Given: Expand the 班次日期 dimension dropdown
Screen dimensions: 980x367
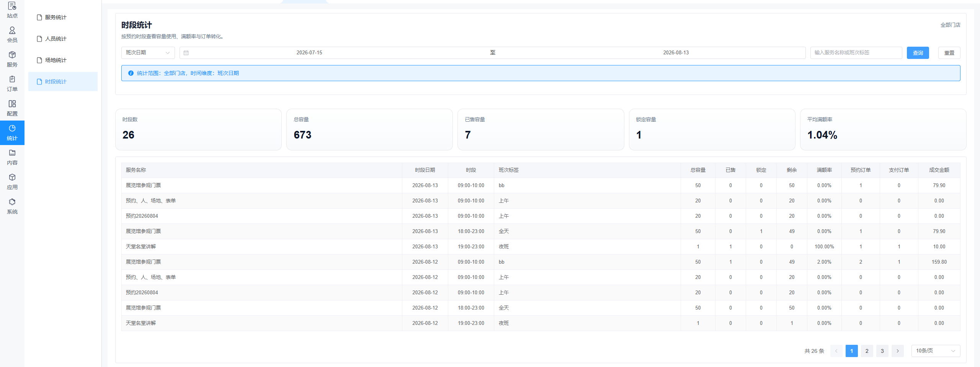Looking at the screenshot, I should coord(148,53).
